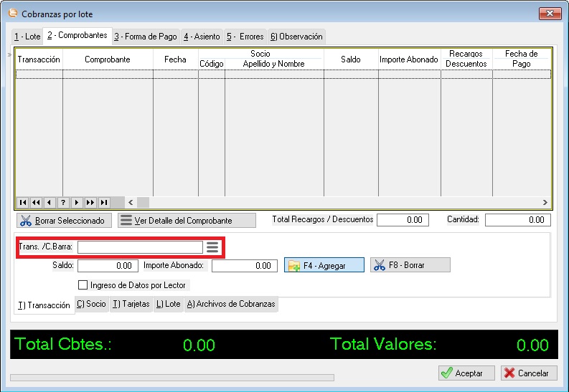This screenshot has height=392, width=569.
Task: Advance to the next record arrow
Action: point(77,203)
